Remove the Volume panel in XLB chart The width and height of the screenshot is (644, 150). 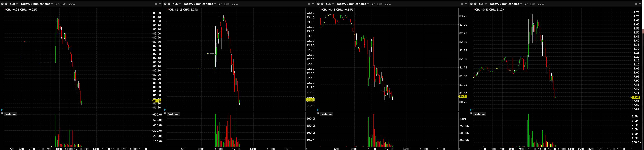pos(2,113)
